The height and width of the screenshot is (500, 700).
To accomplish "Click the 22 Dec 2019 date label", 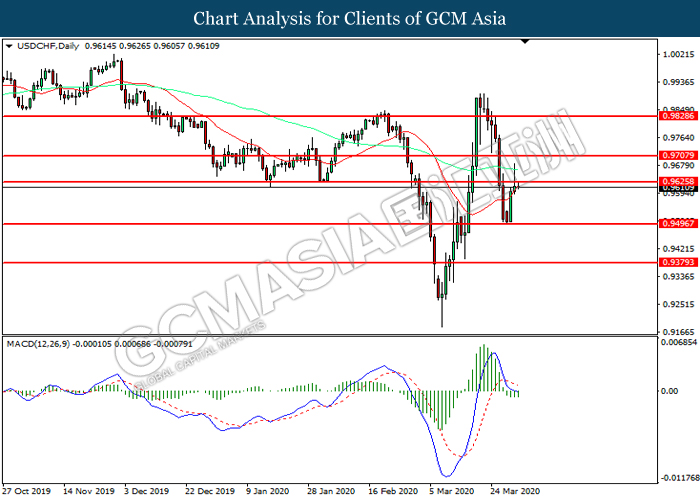I will (210, 491).
